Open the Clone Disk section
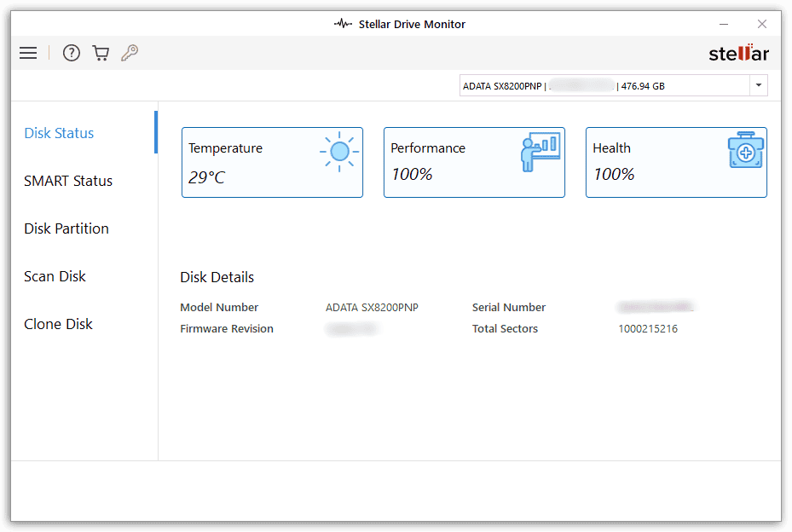The width and height of the screenshot is (792, 532). pos(58,324)
